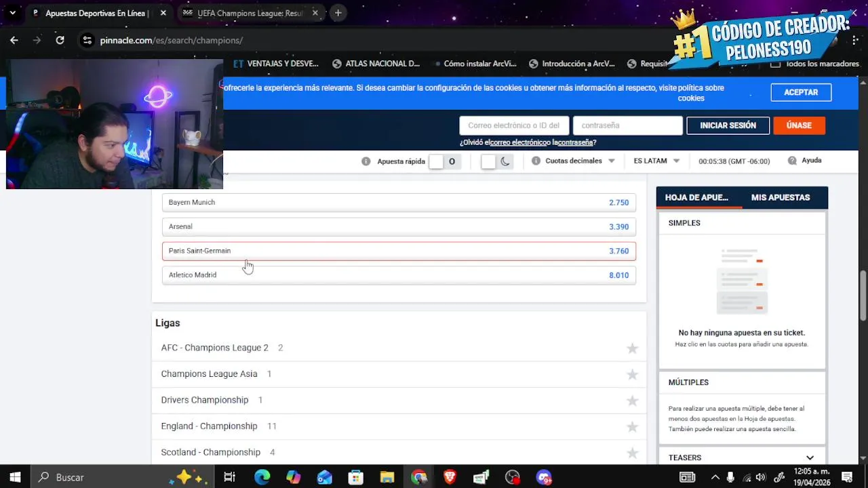Click the orange ÚNASE button
Screen dimensions: 868x488
point(799,125)
